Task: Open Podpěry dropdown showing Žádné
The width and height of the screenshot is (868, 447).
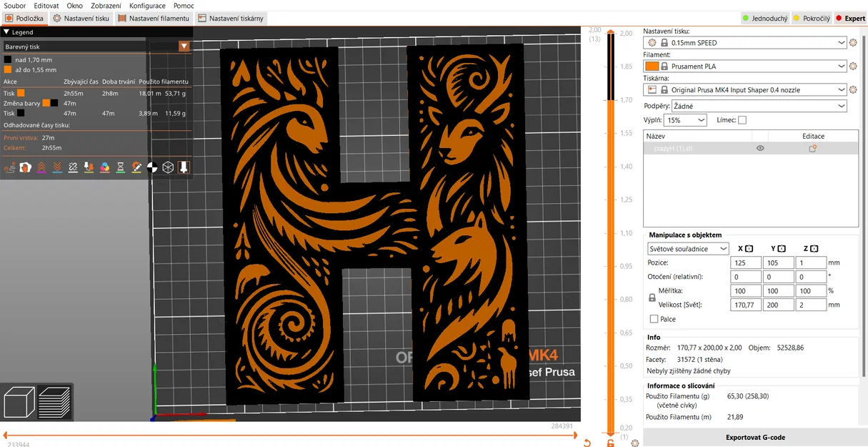Action: [x=759, y=106]
